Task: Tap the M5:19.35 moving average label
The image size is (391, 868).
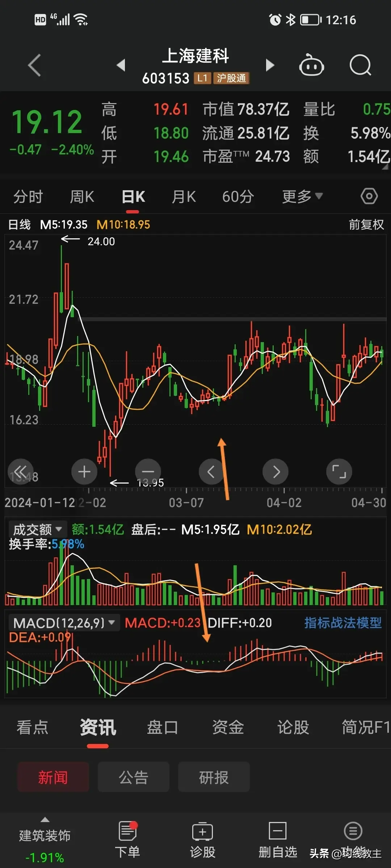Action: [x=64, y=225]
